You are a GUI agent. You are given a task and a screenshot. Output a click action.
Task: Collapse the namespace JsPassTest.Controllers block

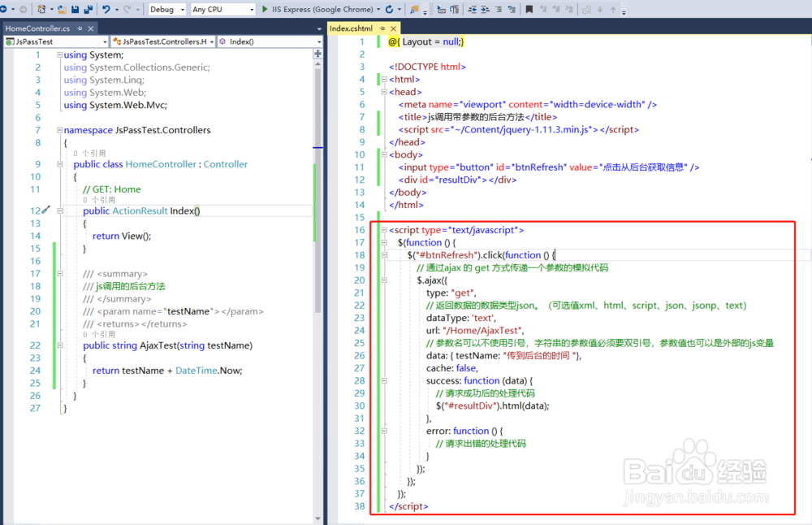pos(59,130)
